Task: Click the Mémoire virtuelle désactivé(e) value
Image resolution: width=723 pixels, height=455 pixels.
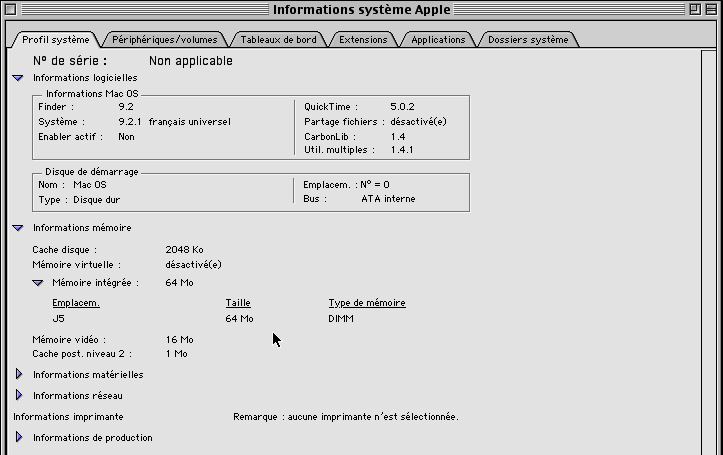Action: (x=194, y=265)
